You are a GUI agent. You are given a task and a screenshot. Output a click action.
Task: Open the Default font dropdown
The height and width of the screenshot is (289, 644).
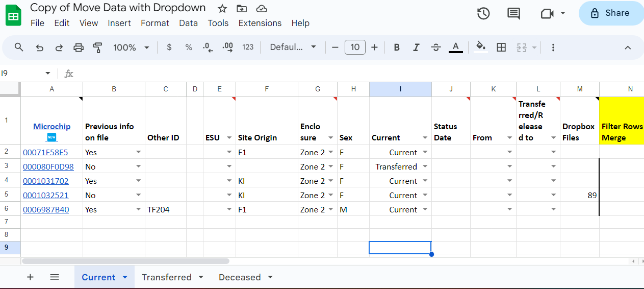point(293,47)
